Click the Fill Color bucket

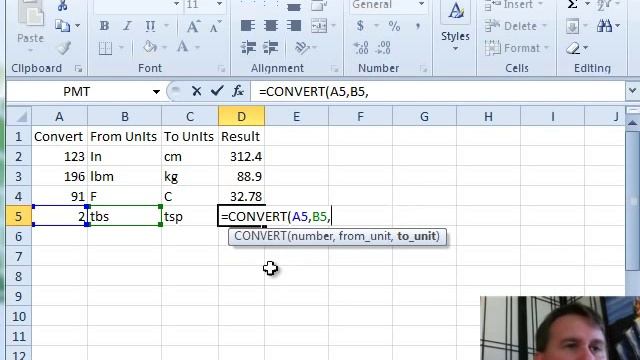[150, 47]
